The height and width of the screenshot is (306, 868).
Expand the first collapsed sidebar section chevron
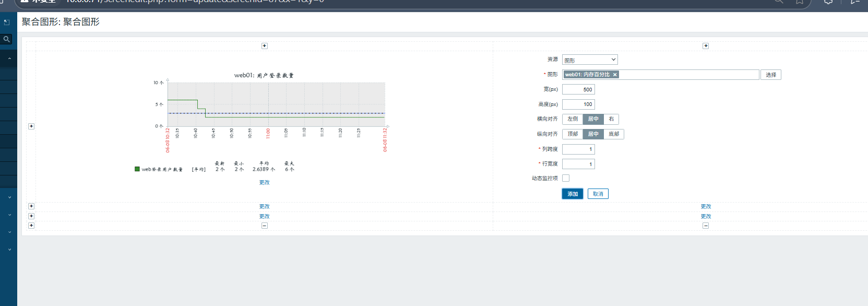[9, 197]
